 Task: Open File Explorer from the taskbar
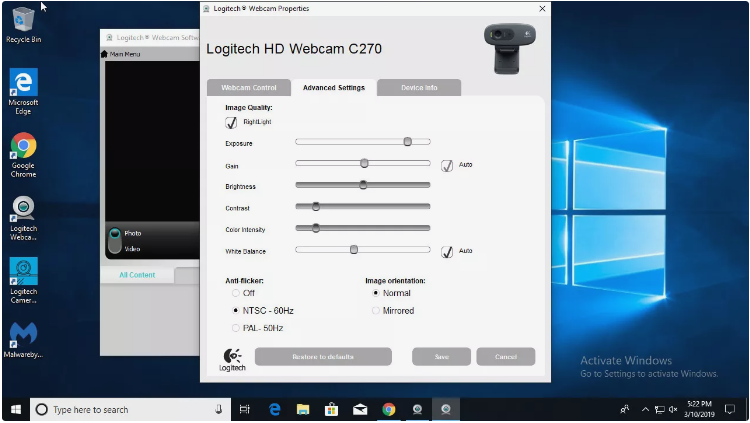pos(303,410)
